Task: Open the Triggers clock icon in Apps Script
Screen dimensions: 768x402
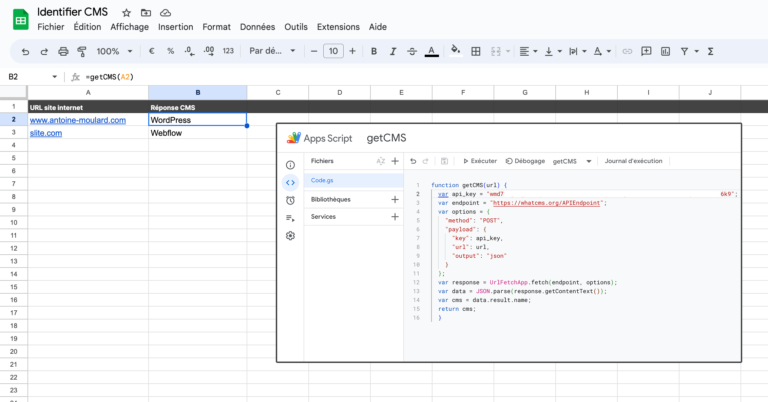Action: [x=290, y=199]
